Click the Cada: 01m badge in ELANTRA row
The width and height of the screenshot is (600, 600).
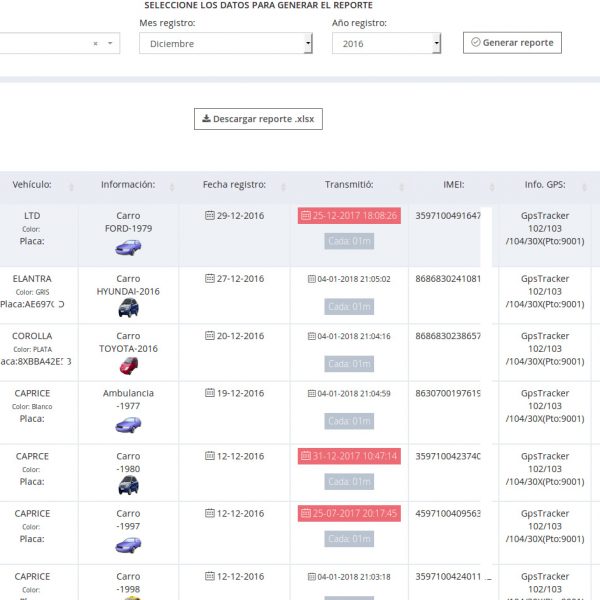coord(349,306)
